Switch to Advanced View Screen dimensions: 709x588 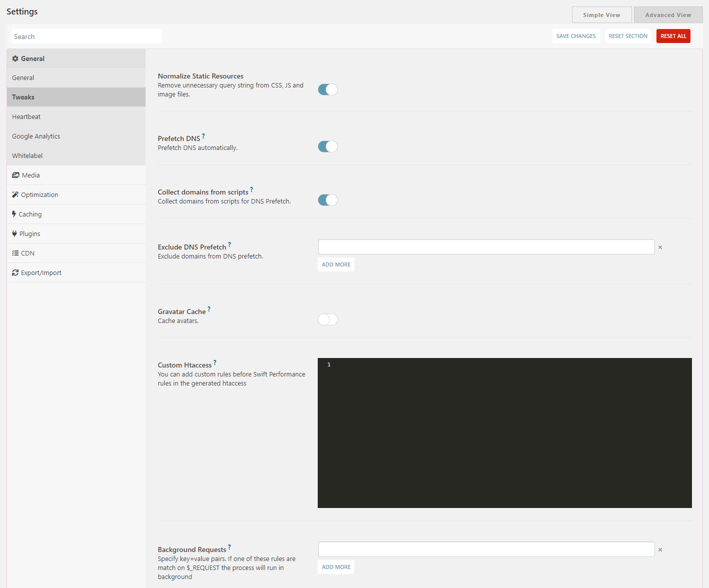[x=668, y=15]
